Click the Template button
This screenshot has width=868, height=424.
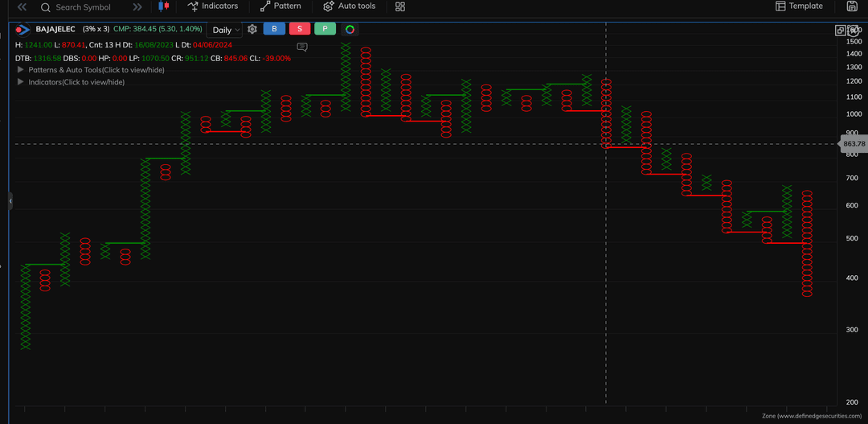pos(799,6)
